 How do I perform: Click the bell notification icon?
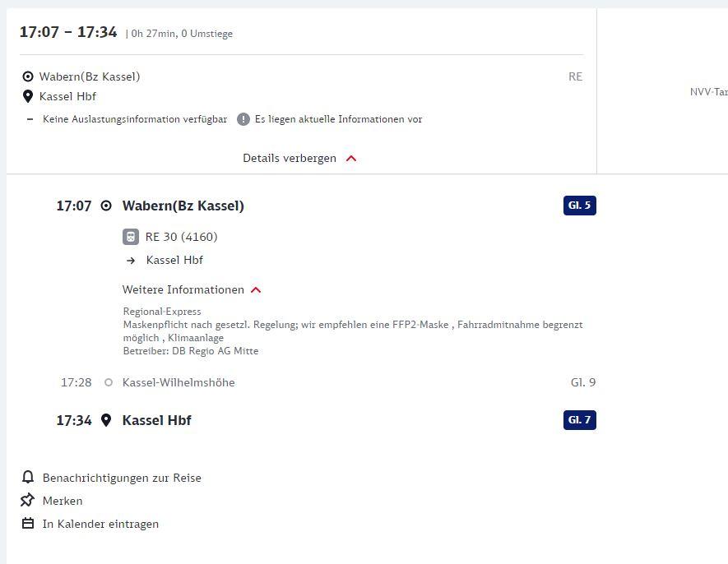click(28, 477)
